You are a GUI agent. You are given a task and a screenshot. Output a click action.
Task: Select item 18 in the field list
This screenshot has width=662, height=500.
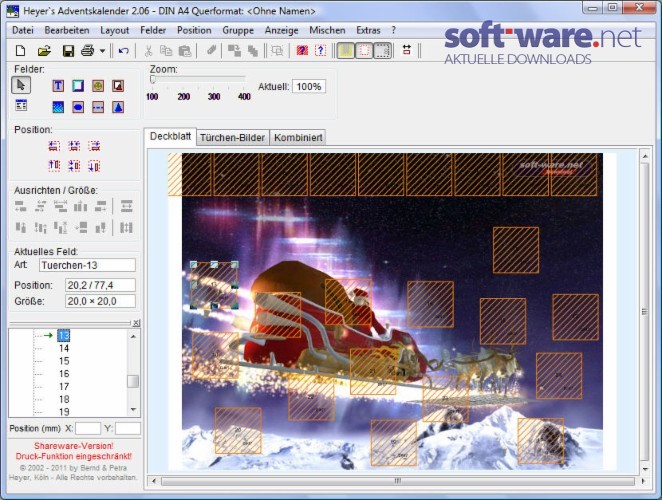coord(64,399)
